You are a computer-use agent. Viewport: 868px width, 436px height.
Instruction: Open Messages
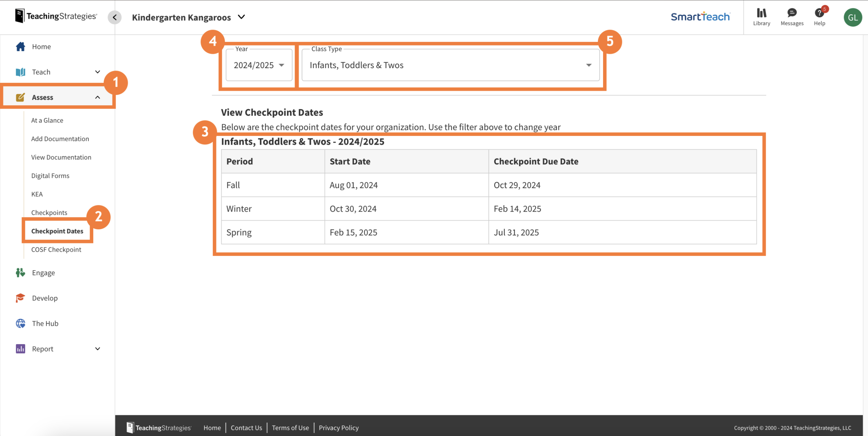pyautogui.click(x=792, y=16)
